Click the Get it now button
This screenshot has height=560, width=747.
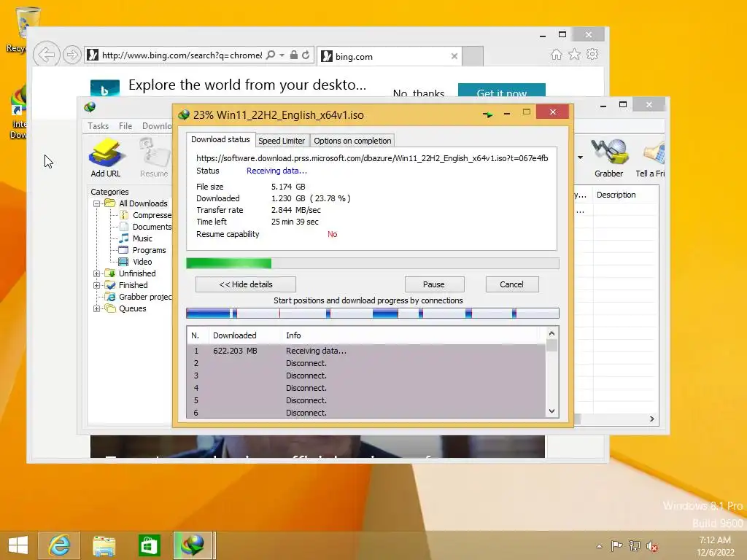[502, 91]
